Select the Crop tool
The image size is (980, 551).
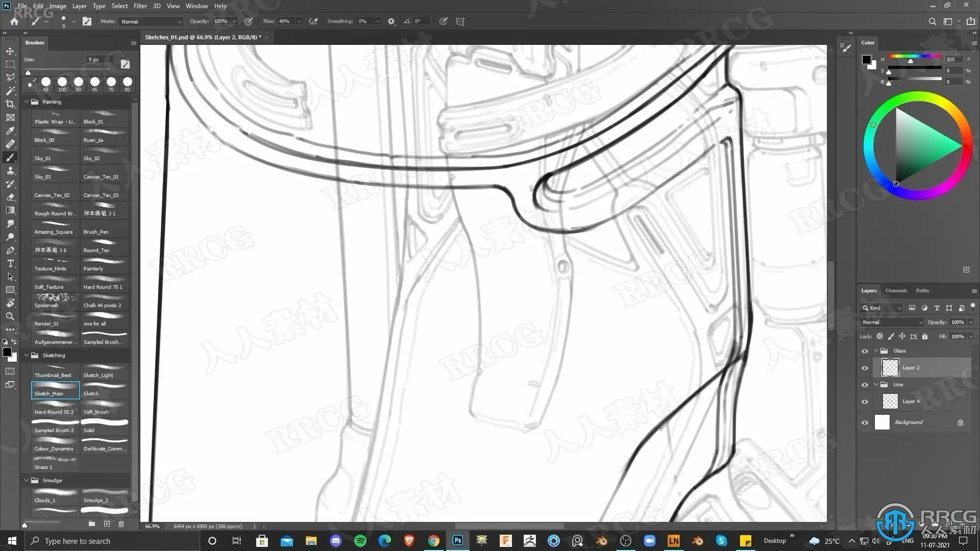10,104
